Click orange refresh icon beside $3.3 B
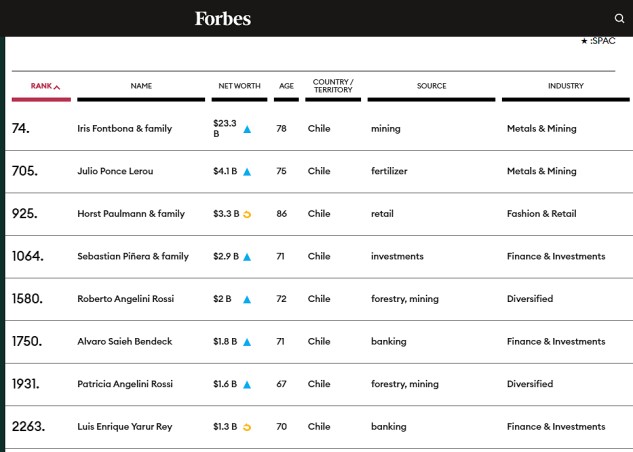The height and width of the screenshot is (452, 633). [x=247, y=214]
